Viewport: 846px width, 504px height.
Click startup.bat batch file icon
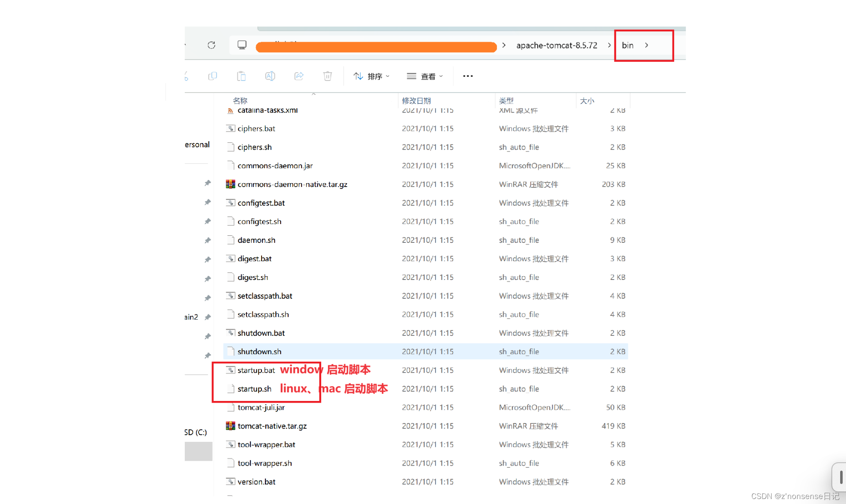coord(230,370)
